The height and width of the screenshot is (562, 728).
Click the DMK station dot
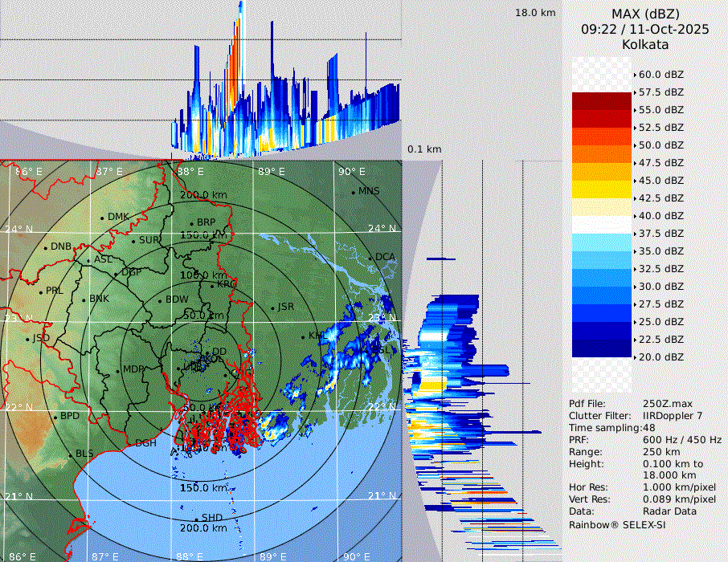102,218
